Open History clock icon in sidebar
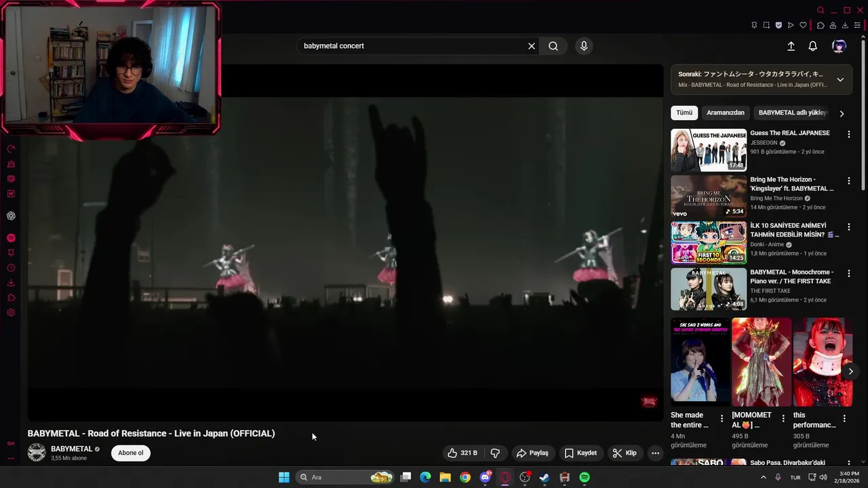The image size is (868, 488). 11,268
